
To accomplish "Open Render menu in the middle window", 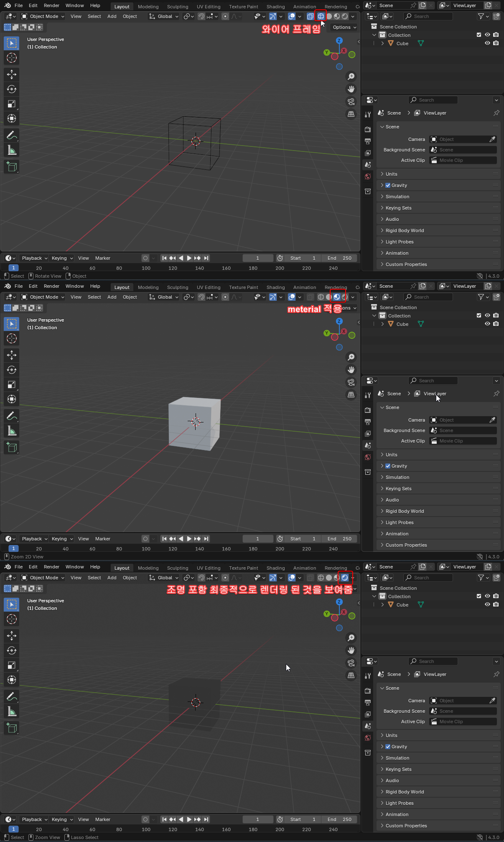I will click(51, 286).
